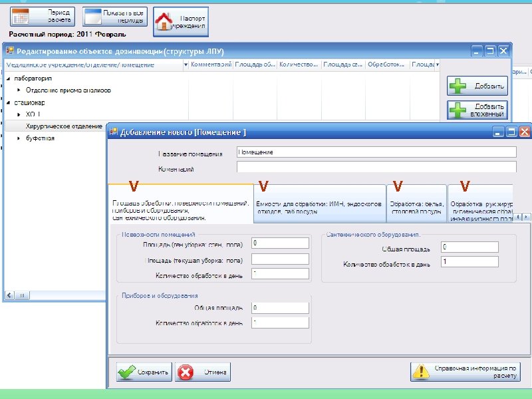This screenshot has height=399, width=532.
Task: Select Хирургическое отделение row
Action: pos(64,126)
